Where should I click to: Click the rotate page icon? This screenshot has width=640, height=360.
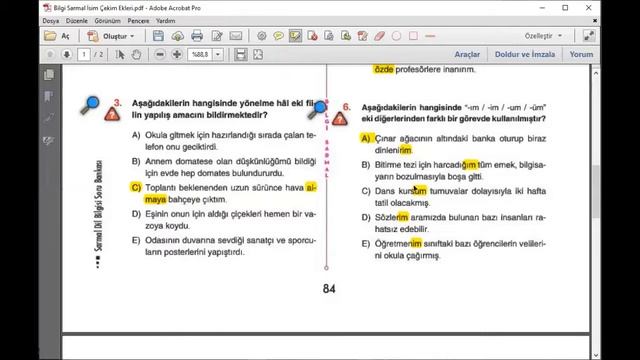329,36
